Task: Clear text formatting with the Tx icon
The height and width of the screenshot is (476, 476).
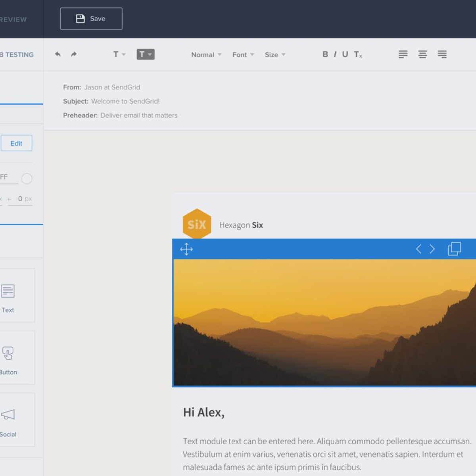Action: pos(357,54)
